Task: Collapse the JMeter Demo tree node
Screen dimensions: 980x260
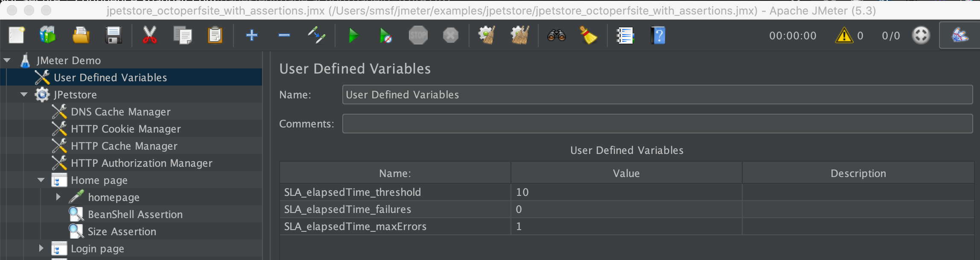Action: 7,60
